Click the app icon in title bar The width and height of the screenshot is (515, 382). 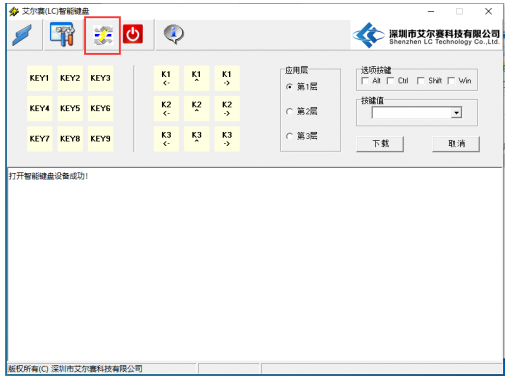click(14, 12)
